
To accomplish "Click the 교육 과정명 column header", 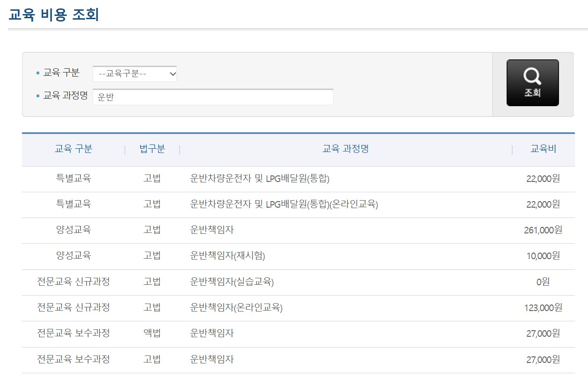I will [346, 149].
